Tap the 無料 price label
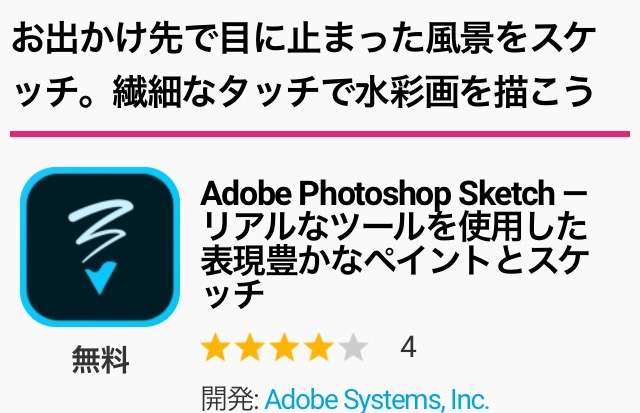 tap(100, 359)
